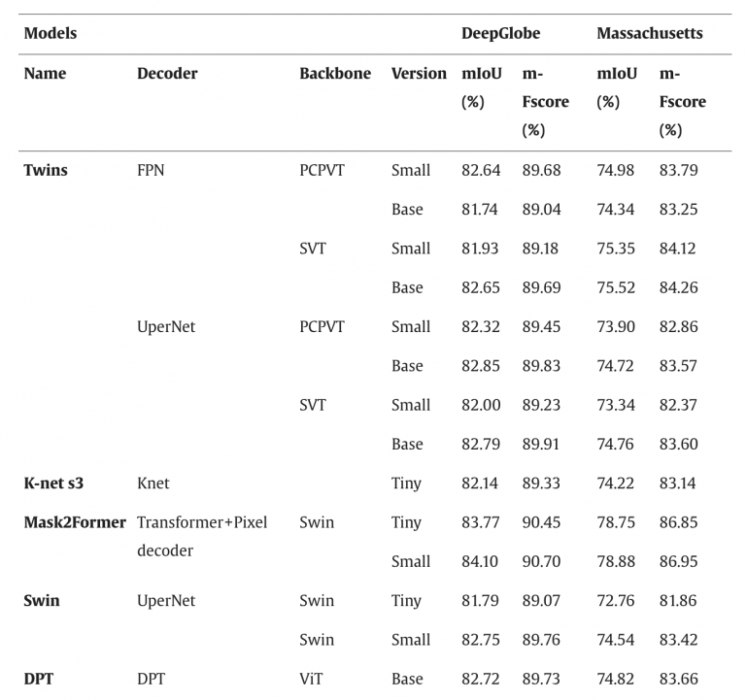Select the Transformer+Pixel decoder cell
Viewport: 746px width, 700px height.
tap(202, 536)
